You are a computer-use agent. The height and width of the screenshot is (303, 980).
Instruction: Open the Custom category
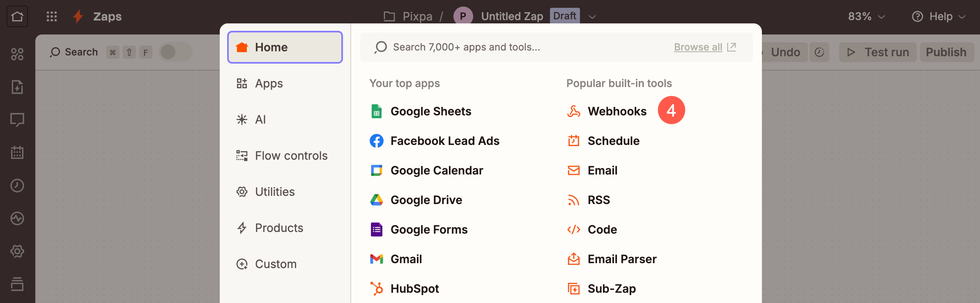point(285,264)
